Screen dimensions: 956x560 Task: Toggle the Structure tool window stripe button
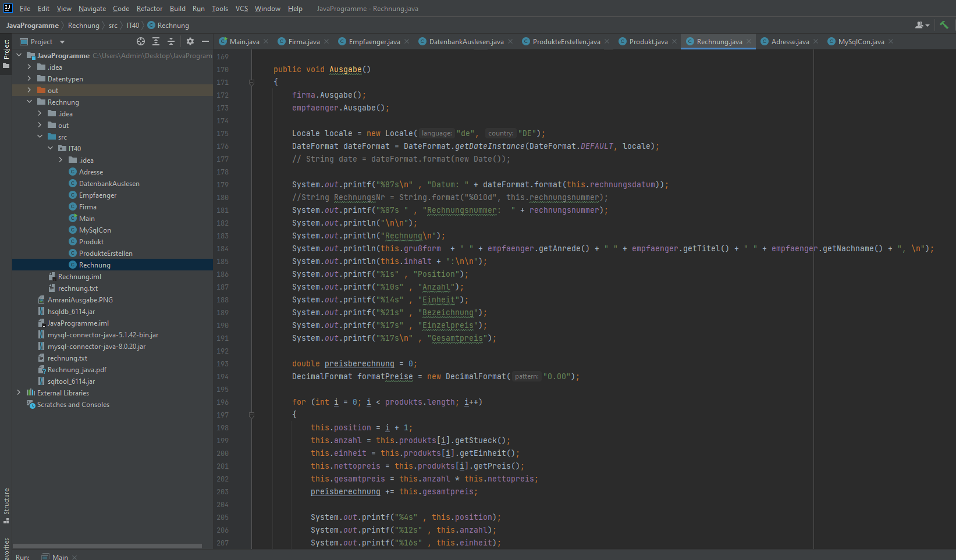(6, 506)
